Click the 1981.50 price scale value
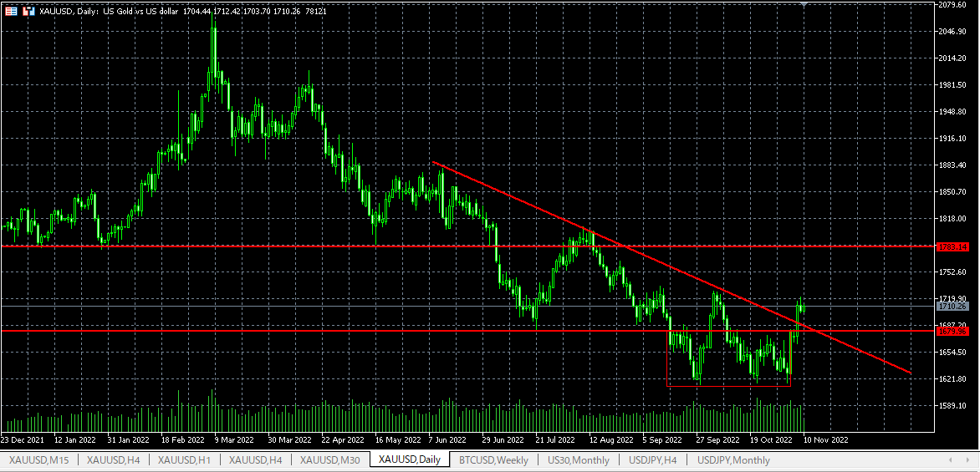 (953, 85)
